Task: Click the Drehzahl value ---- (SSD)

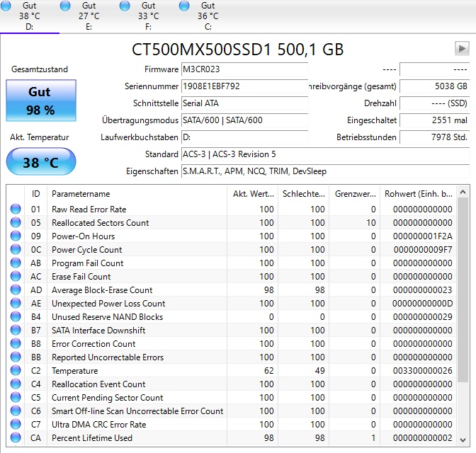Action: click(x=435, y=103)
